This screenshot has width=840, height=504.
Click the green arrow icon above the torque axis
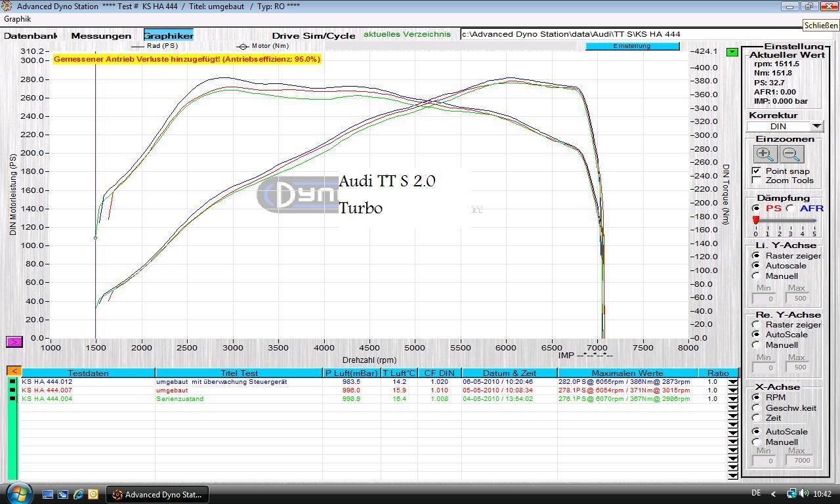click(732, 52)
